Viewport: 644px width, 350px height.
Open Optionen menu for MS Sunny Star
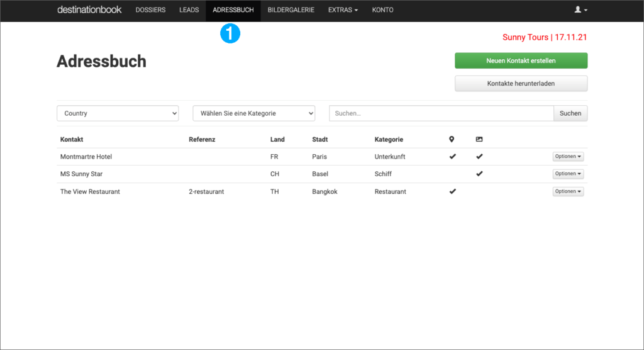click(x=568, y=174)
